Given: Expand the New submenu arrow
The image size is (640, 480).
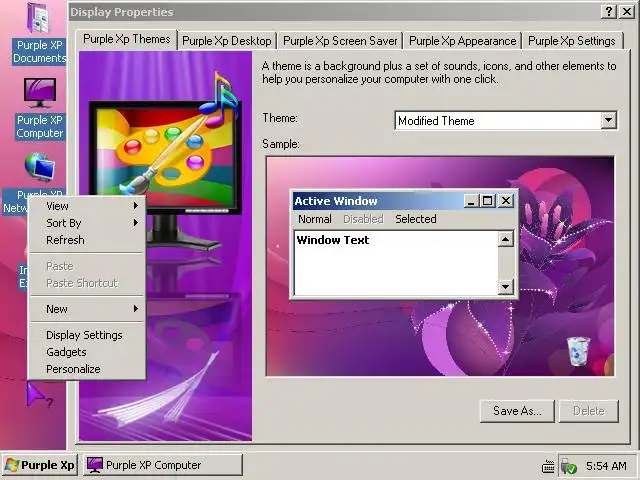Looking at the screenshot, I should point(136,309).
